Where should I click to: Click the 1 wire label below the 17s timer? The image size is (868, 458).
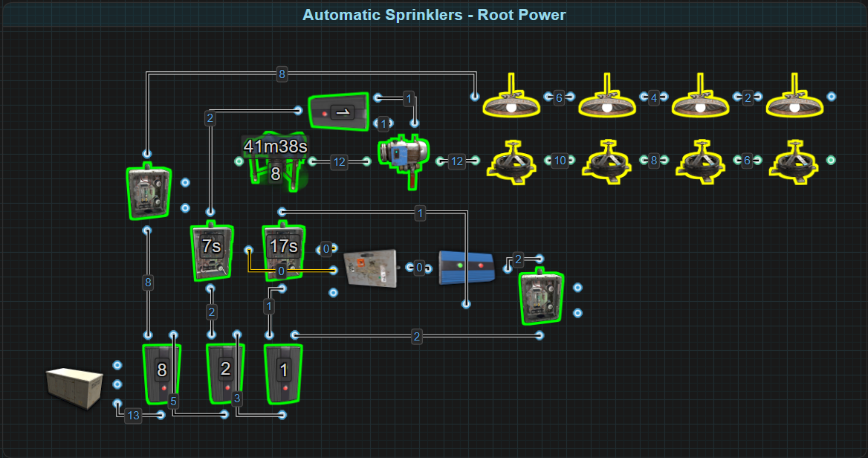269,306
